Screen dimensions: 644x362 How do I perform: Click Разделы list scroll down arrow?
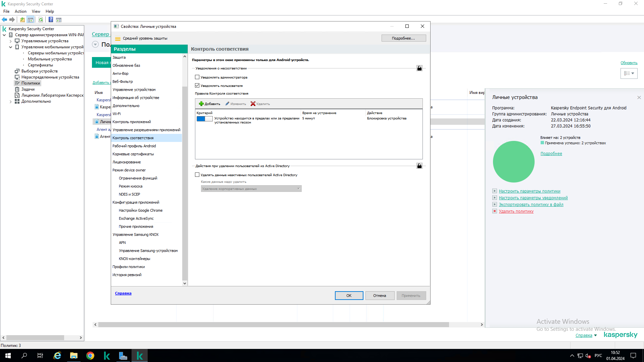point(185,283)
